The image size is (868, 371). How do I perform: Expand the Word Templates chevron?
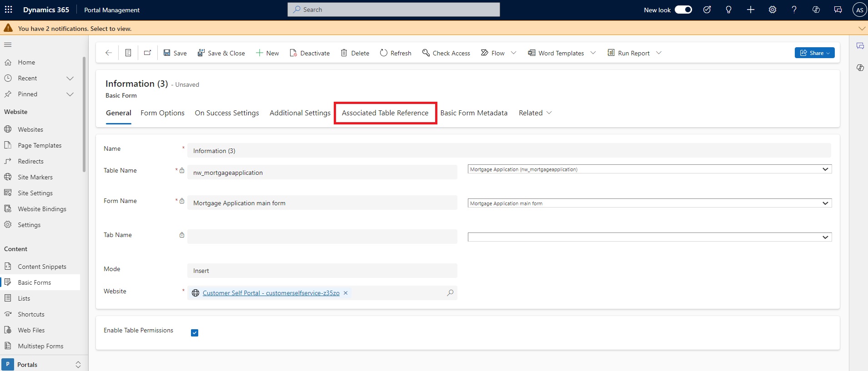click(x=593, y=53)
